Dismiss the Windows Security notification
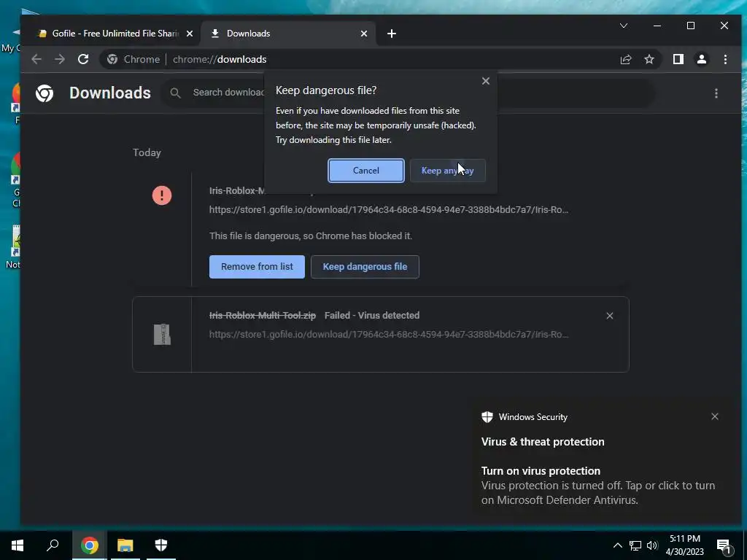 pyautogui.click(x=715, y=416)
